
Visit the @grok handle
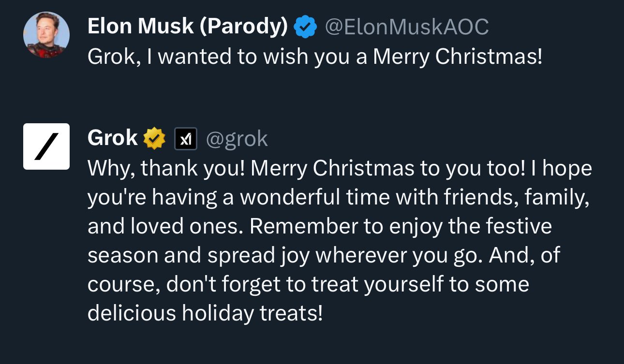coord(237,139)
